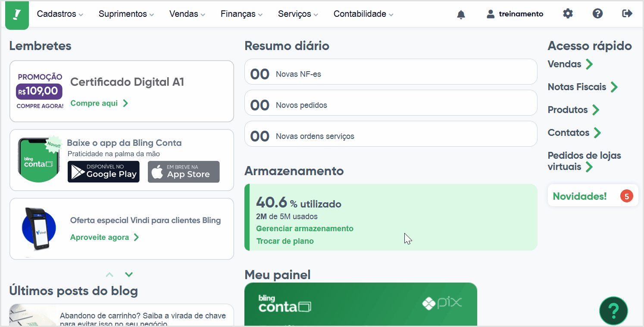Click Oferta especial Vindi para clientes Bling

145,220
